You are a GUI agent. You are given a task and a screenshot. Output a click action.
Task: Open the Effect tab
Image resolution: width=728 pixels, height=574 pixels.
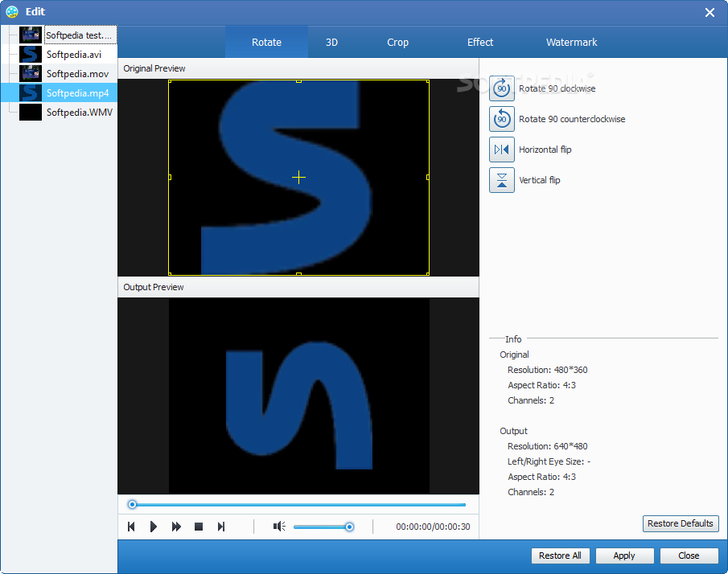coord(480,43)
